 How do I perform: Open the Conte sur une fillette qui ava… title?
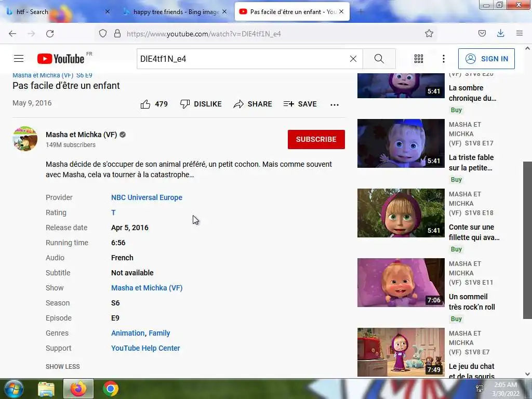[474, 232]
